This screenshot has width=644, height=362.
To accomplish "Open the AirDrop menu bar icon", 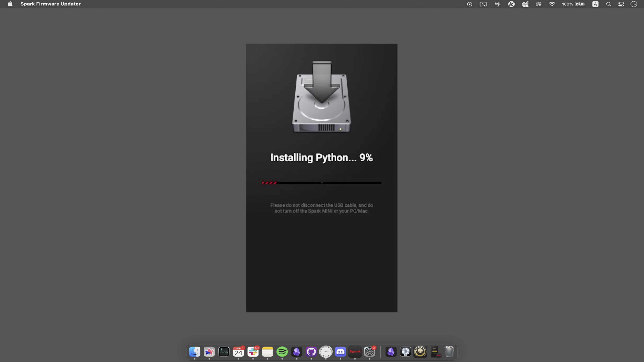I will coord(538,4).
